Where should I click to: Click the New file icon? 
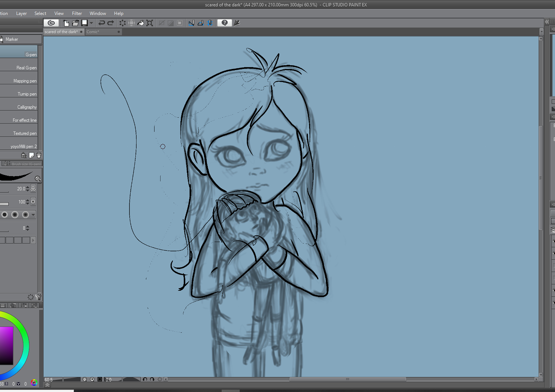coord(66,23)
